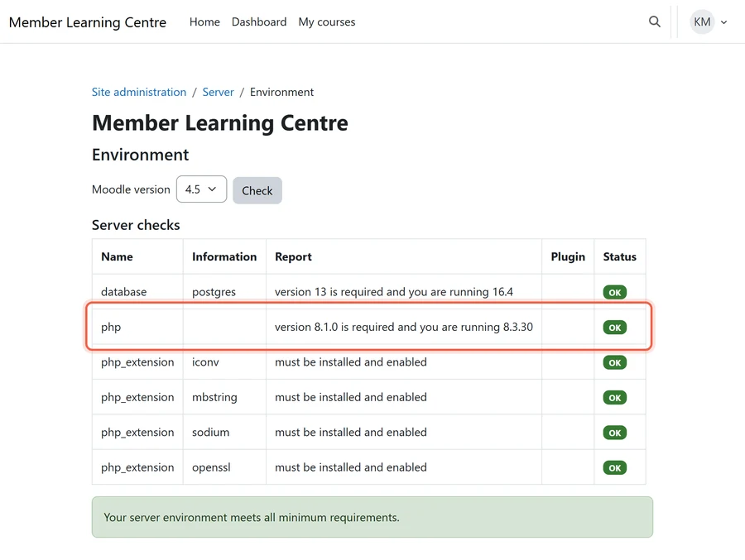This screenshot has width=745, height=560.
Task: Go to the Home menu item
Action: (x=204, y=22)
